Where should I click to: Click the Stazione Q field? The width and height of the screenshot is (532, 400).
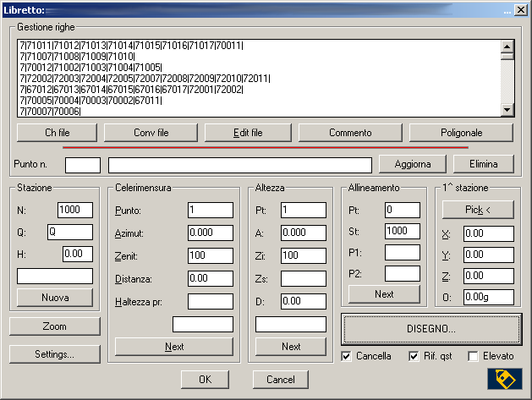pyautogui.click(x=70, y=232)
